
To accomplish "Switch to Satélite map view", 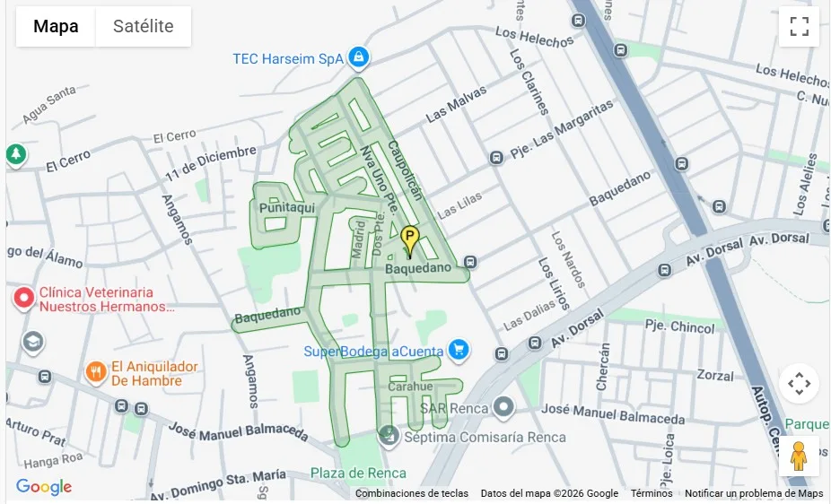I will (x=143, y=26).
